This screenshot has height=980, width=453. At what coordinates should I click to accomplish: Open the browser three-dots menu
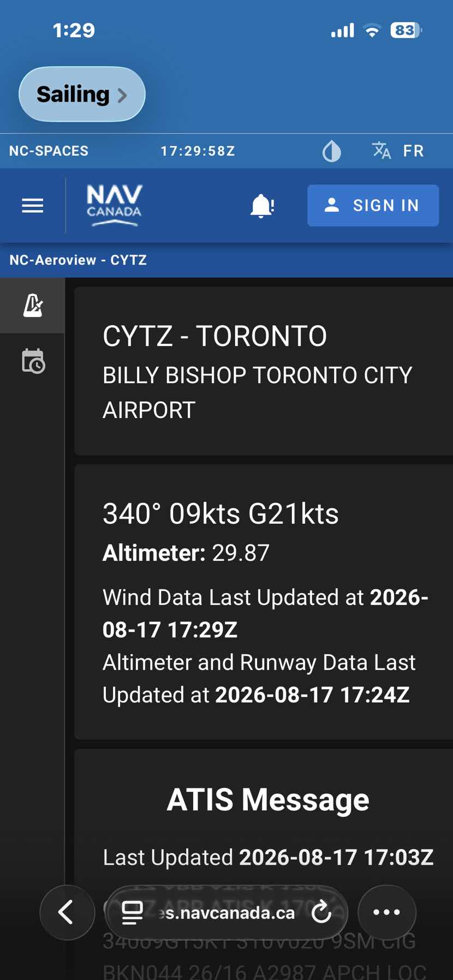tap(386, 912)
